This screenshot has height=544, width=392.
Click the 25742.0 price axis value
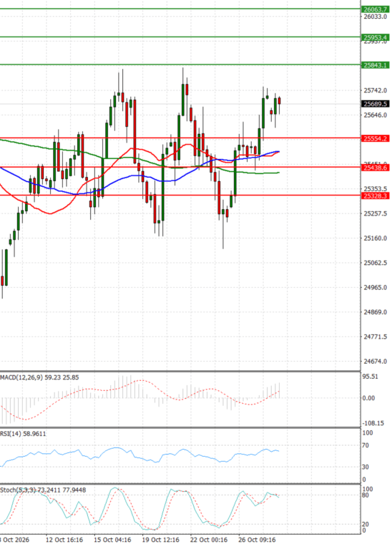375,90
